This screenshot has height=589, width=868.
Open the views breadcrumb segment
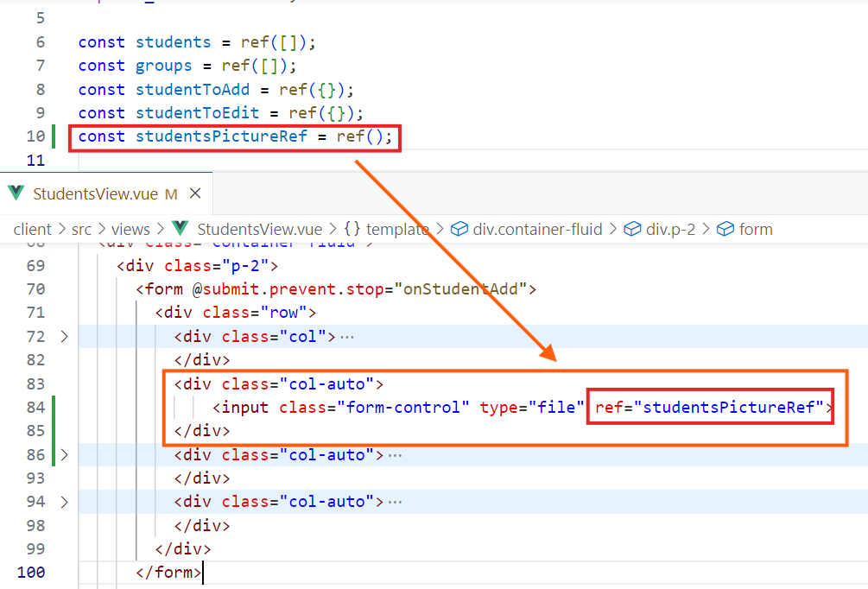tap(130, 229)
